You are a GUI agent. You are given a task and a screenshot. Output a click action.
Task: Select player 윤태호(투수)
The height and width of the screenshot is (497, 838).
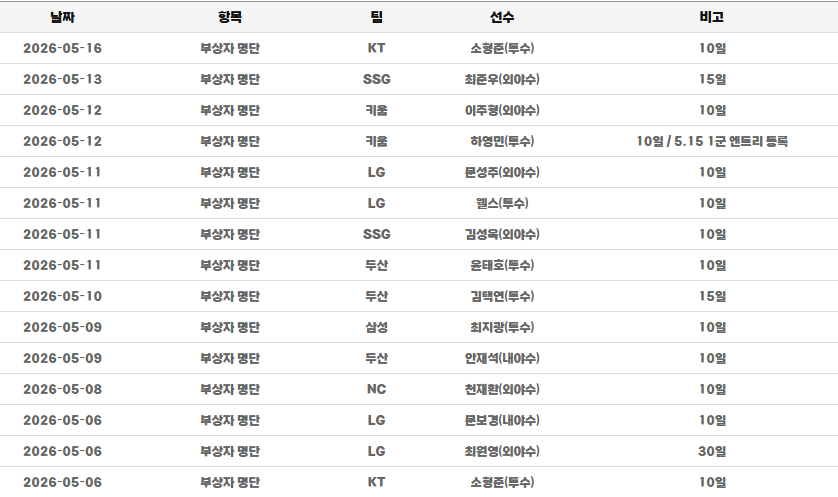pyautogui.click(x=502, y=265)
